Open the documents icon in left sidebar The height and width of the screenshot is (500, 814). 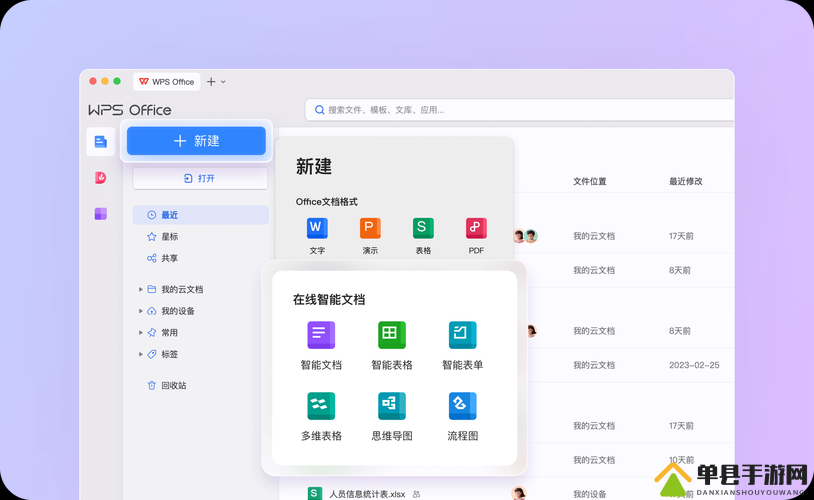(x=101, y=141)
